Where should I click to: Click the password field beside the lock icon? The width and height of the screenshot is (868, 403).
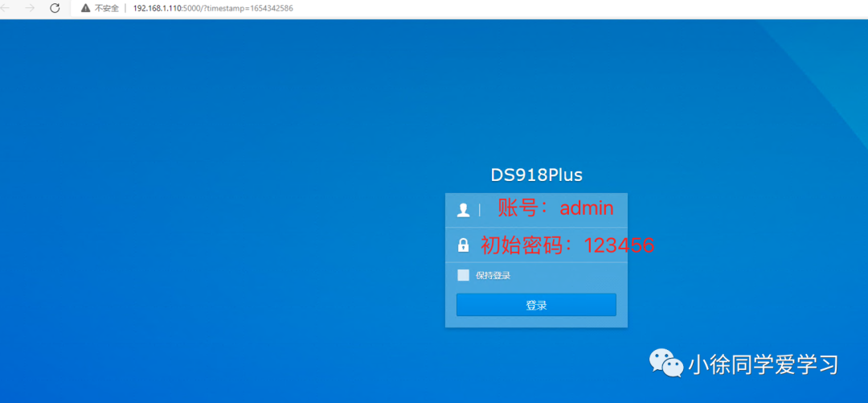coord(536,245)
